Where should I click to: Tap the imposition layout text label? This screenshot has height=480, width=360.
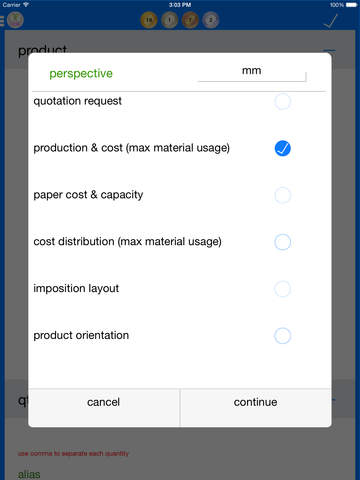76,288
